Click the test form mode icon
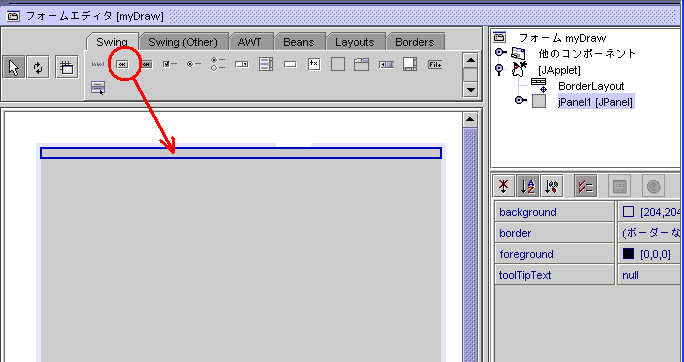This screenshot has width=684, height=362. coord(67,68)
